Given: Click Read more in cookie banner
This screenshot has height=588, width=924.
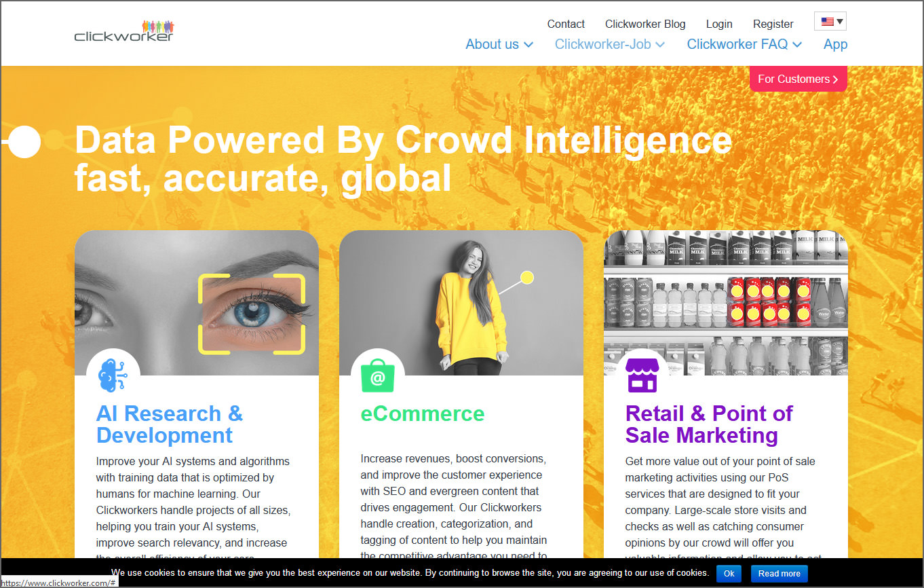Looking at the screenshot, I should coord(779,574).
